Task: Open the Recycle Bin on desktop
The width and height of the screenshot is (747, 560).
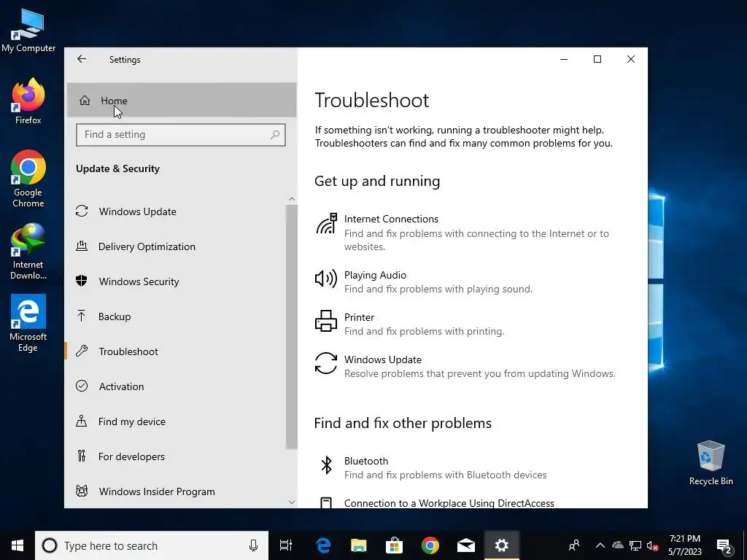Action: [x=711, y=463]
